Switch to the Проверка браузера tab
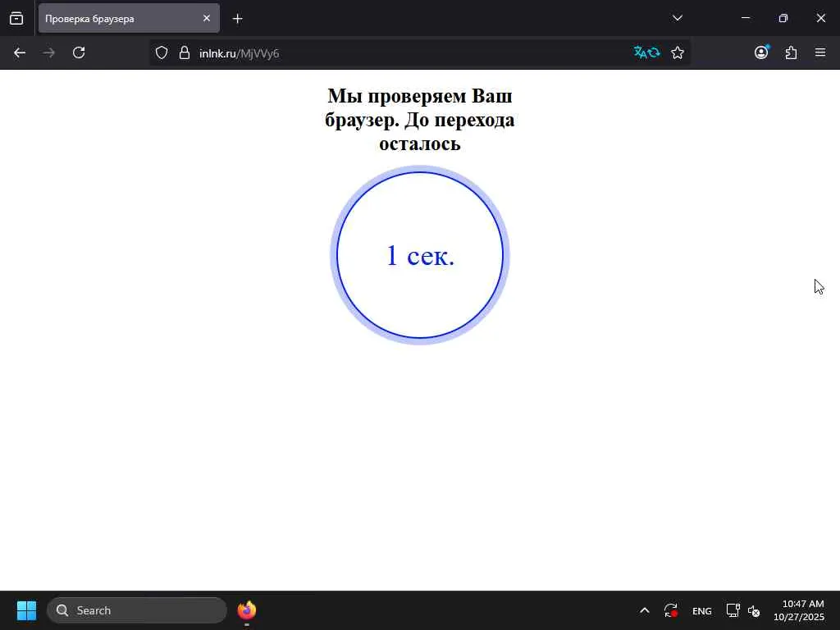This screenshot has height=630, width=840. pyautogui.click(x=129, y=18)
